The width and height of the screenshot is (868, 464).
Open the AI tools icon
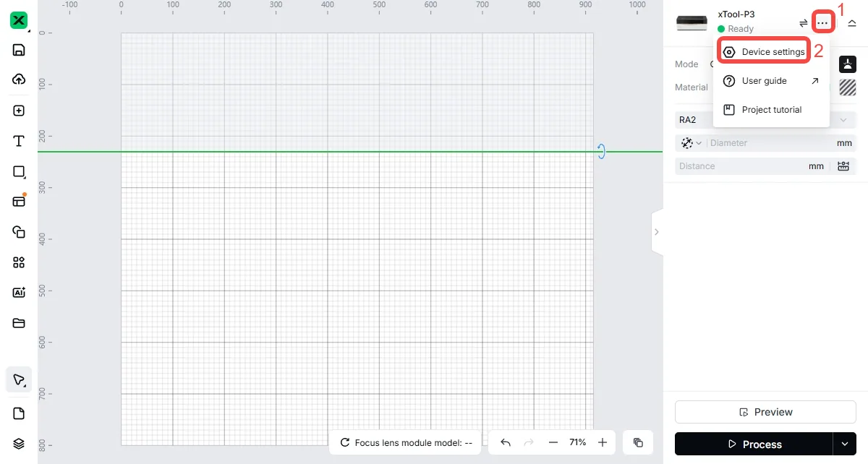coord(19,293)
